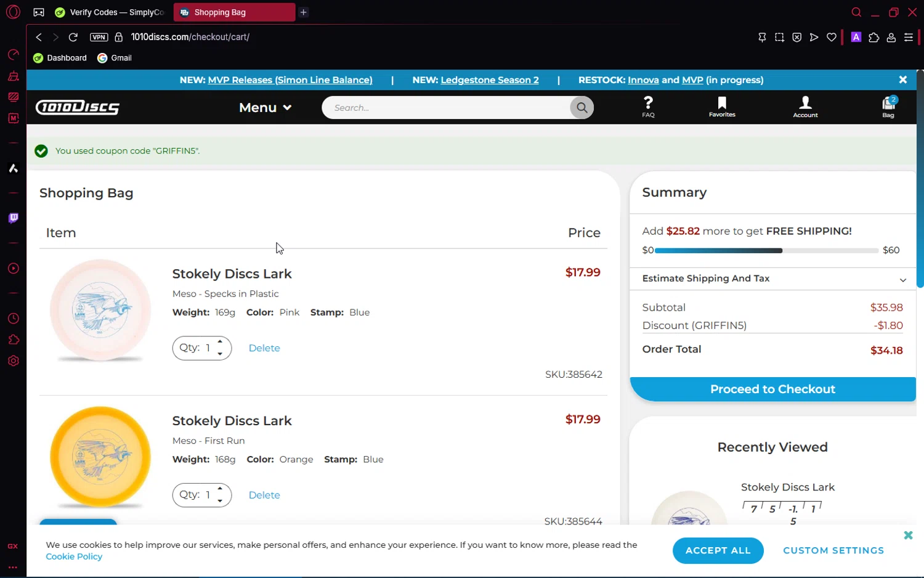
Task: Open the ad blocker shield icon
Action: pyautogui.click(x=796, y=37)
